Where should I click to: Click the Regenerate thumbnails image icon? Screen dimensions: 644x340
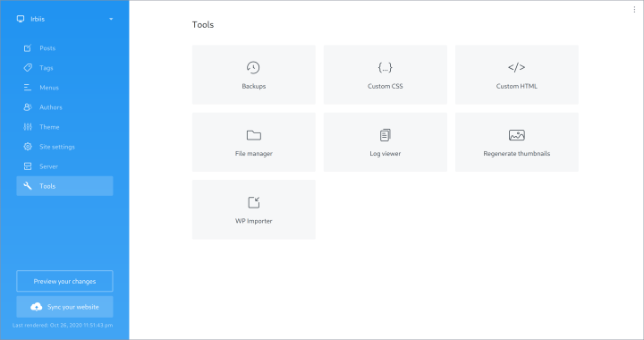(x=517, y=135)
